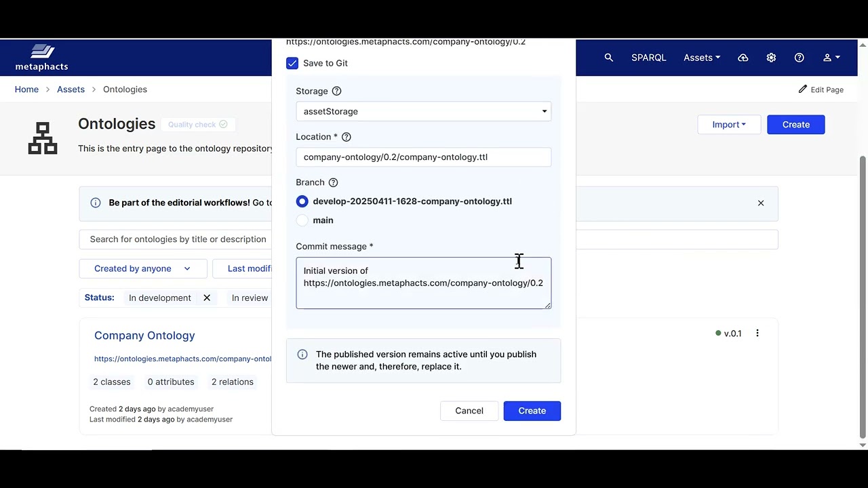Viewport: 868px width, 488px height.
Task: Open the search magnifier icon
Action: 609,58
